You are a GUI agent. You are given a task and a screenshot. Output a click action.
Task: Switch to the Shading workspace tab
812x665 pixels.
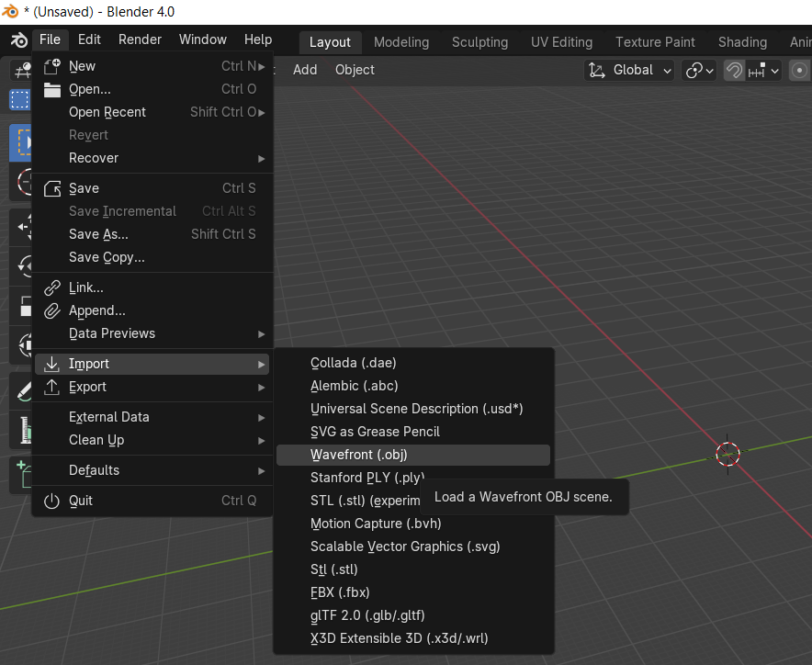742,42
